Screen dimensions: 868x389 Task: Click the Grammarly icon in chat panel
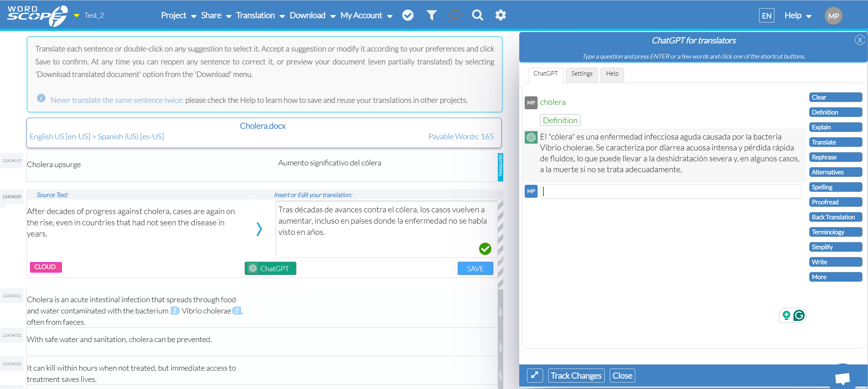click(x=799, y=315)
